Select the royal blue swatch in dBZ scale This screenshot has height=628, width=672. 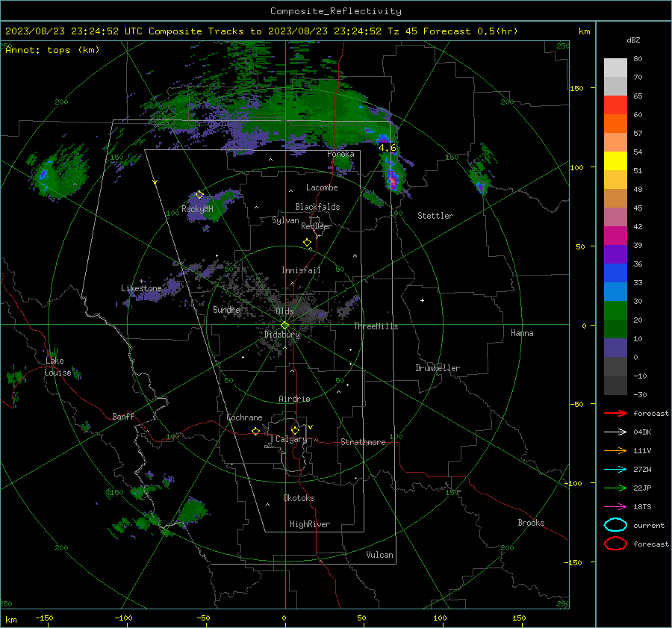(615, 273)
